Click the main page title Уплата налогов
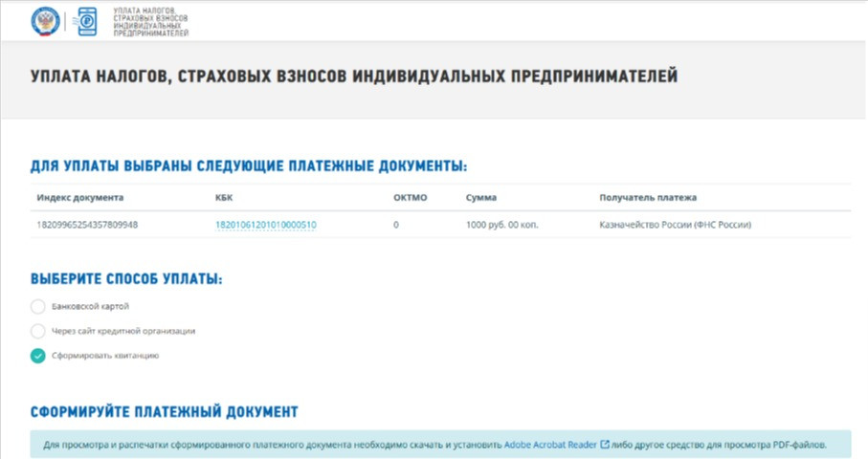This screenshot has height=459, width=868. pyautogui.click(x=354, y=76)
